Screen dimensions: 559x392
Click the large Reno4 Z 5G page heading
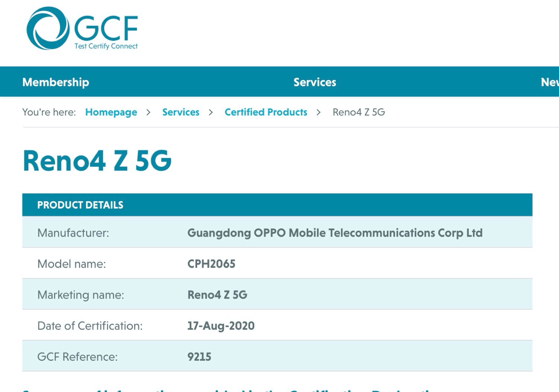(97, 161)
